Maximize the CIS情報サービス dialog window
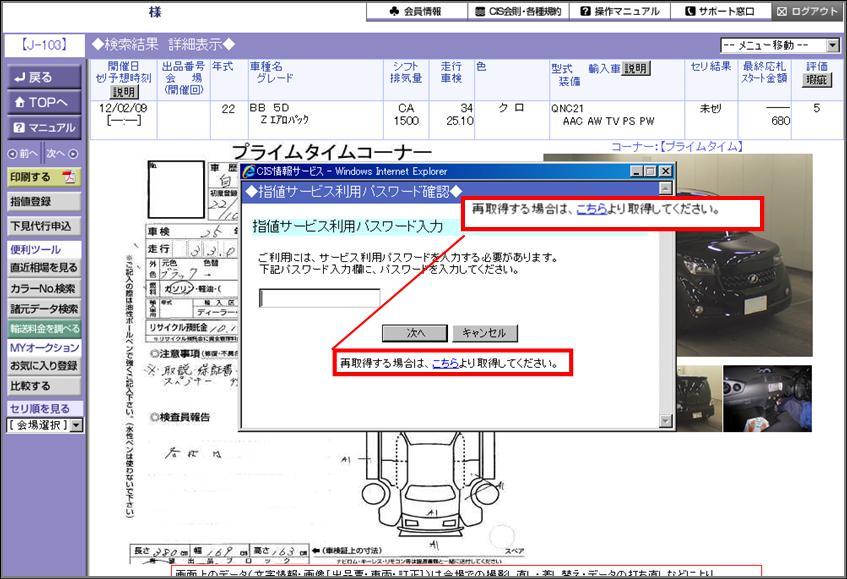Image resolution: width=847 pixels, height=579 pixels. tap(650, 172)
